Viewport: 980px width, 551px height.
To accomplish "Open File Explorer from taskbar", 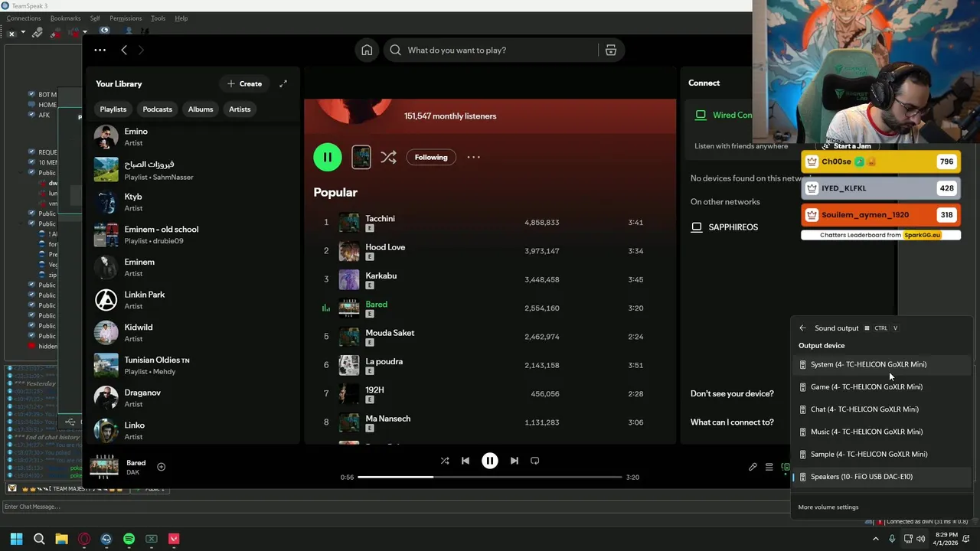I will [61, 539].
